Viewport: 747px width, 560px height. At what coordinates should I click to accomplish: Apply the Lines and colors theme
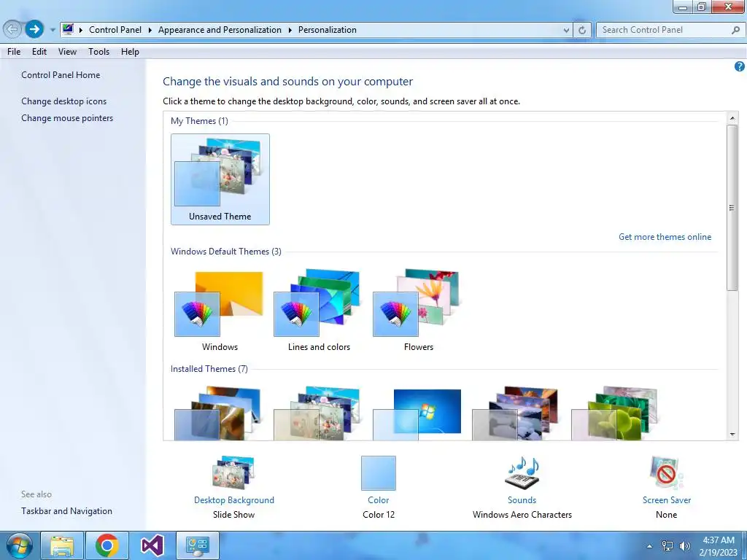coord(319,311)
